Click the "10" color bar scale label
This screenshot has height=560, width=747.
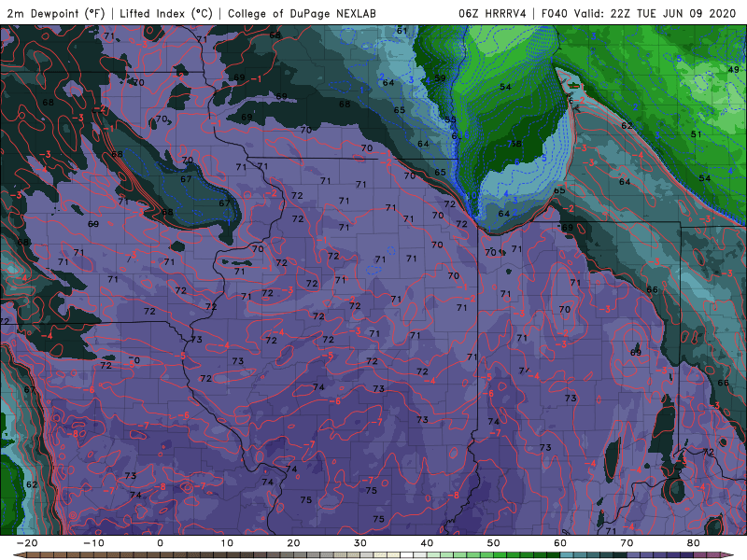[x=227, y=543]
